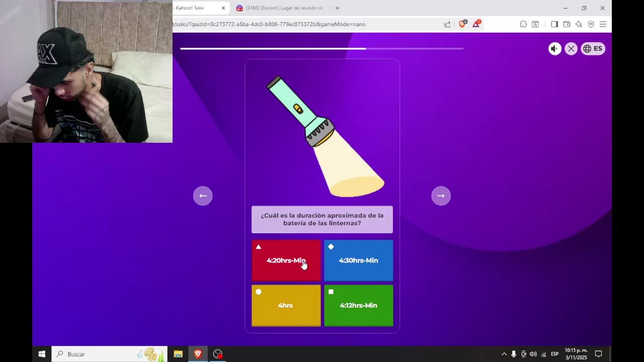Open the Brave Rewards triangle icon

coord(476,24)
